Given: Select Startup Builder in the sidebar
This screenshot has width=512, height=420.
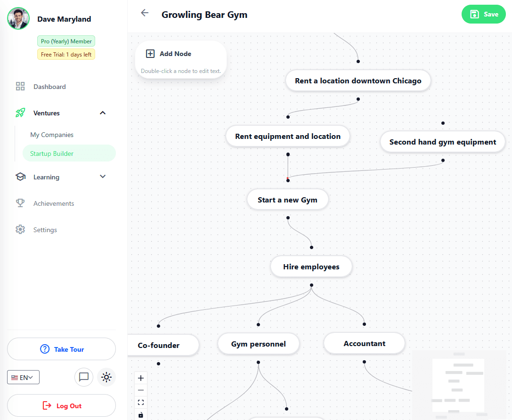Looking at the screenshot, I should (52, 153).
